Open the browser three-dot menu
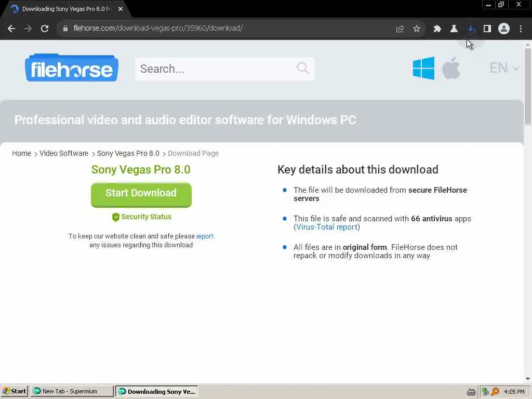The width and height of the screenshot is (532, 399). point(521,29)
